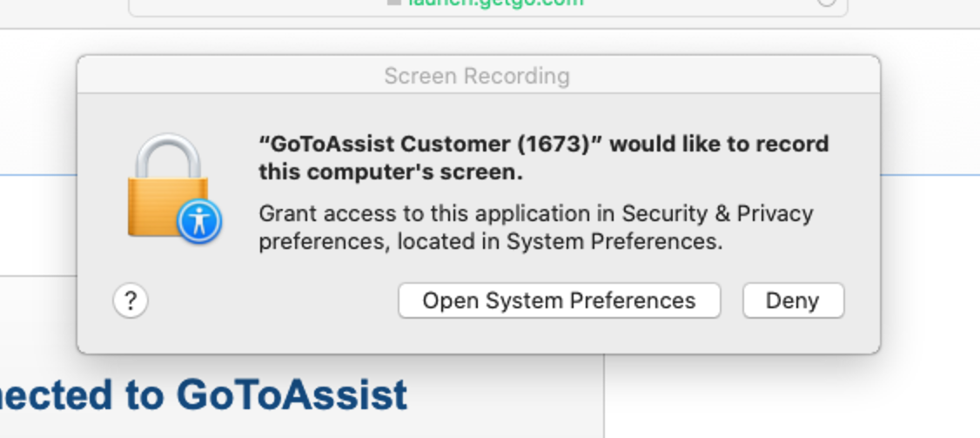Click the question mark help button
The height and width of the screenshot is (438, 980).
(x=131, y=301)
